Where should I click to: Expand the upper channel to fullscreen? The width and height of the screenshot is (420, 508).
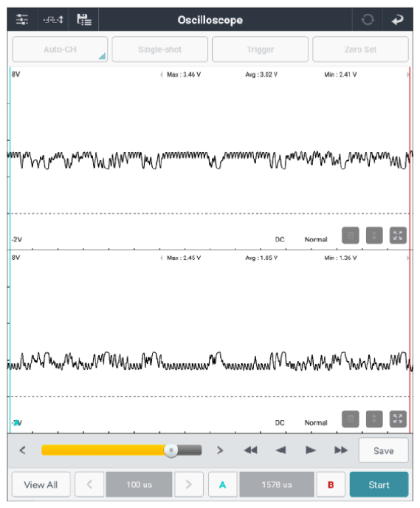click(398, 236)
